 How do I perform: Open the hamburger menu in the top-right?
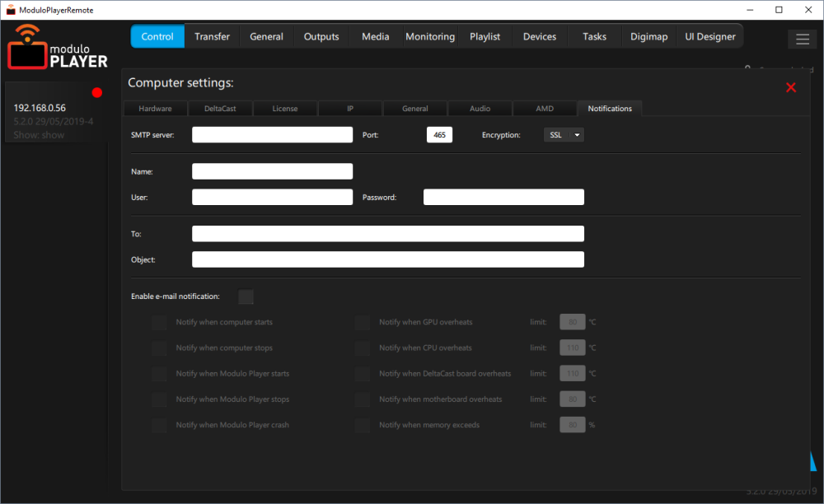pos(802,39)
